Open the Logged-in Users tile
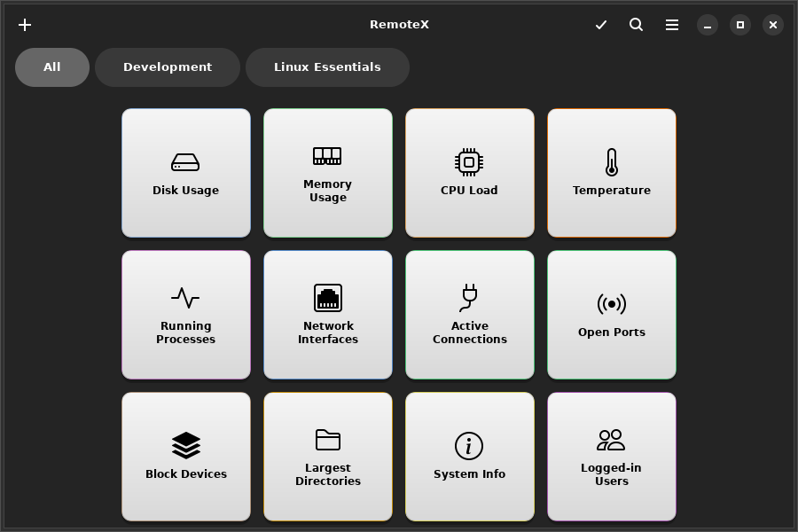 [612, 458]
